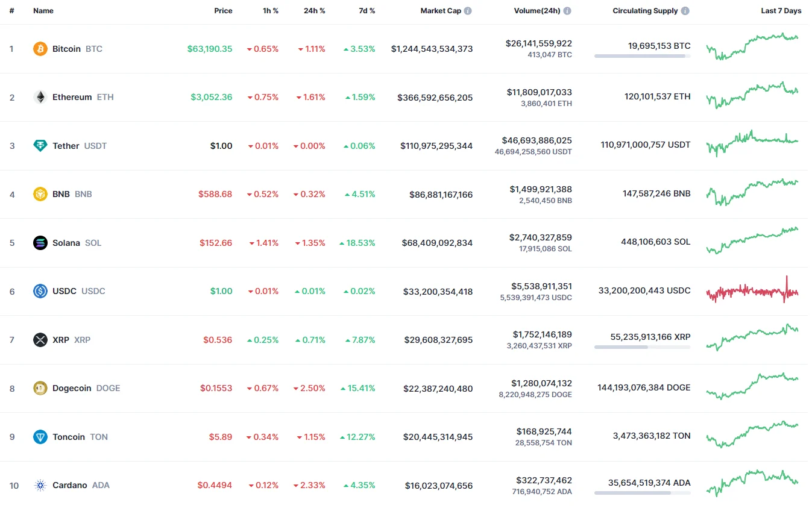Sort by the 7d % column header
Screen dimensions: 812x508
(x=363, y=11)
